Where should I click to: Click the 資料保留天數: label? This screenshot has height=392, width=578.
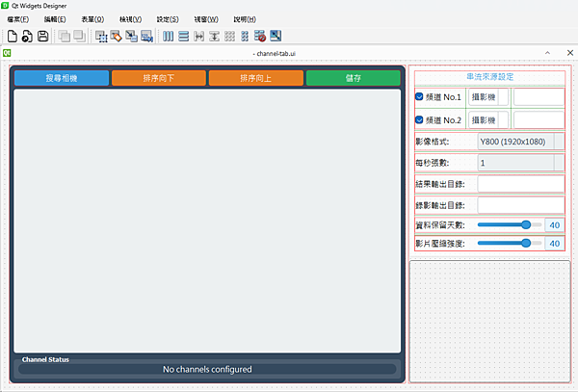pos(440,225)
